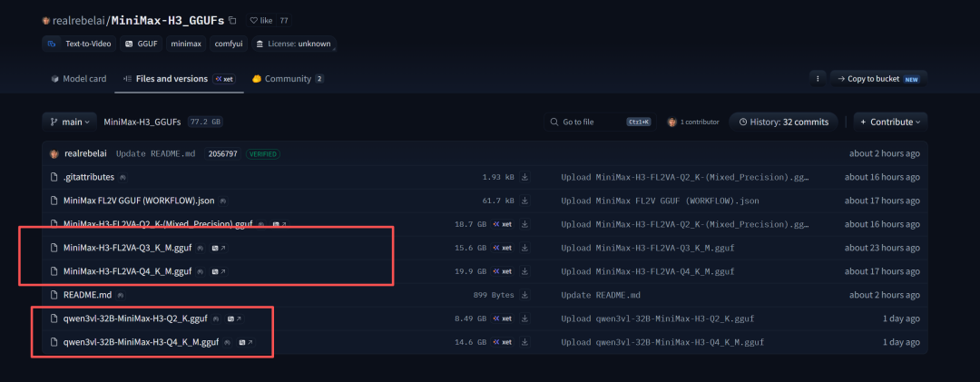Open History: 32 commits

point(783,122)
